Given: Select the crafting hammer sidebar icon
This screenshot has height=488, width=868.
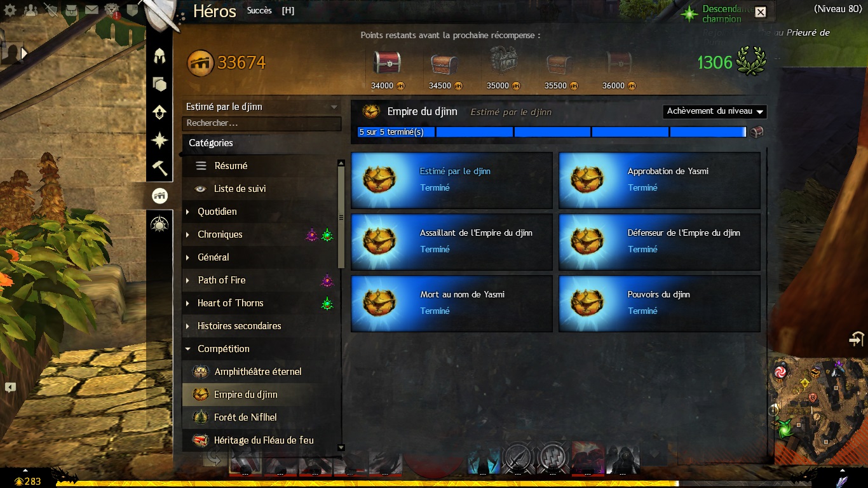Looking at the screenshot, I should [159, 168].
